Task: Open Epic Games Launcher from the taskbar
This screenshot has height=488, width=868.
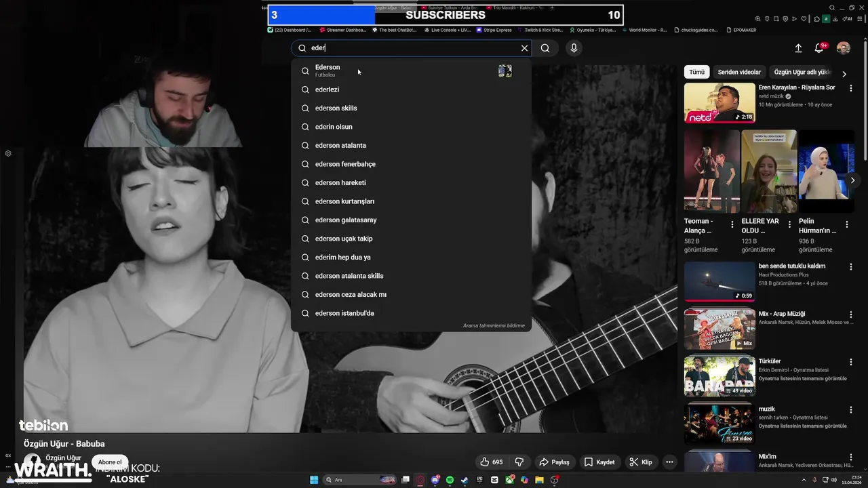Action: pos(479,480)
